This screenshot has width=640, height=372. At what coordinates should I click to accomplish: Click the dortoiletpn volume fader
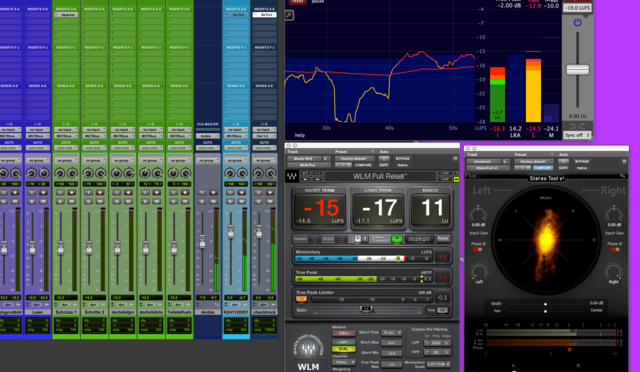tap(118, 247)
